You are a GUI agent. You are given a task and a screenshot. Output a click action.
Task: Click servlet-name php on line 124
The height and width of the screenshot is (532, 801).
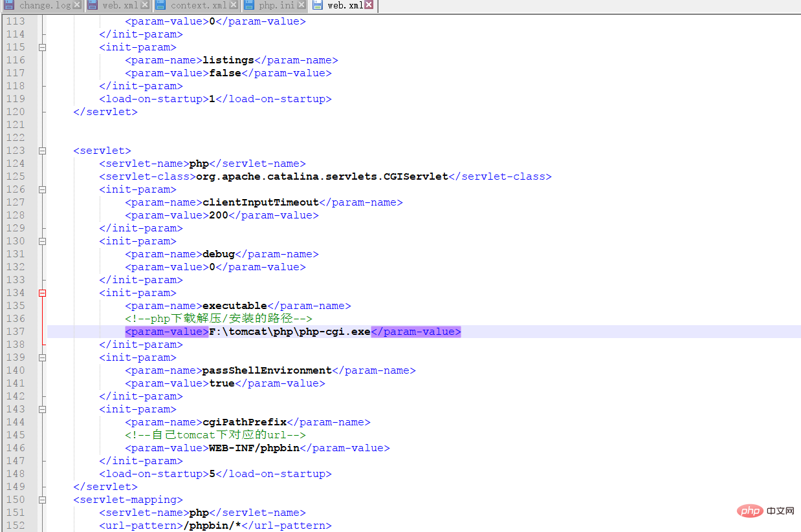(x=199, y=164)
